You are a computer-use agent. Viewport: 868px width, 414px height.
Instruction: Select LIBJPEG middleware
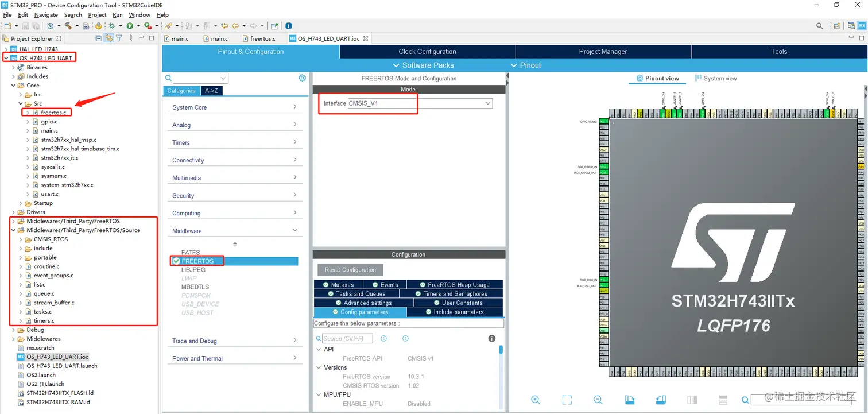(x=193, y=270)
